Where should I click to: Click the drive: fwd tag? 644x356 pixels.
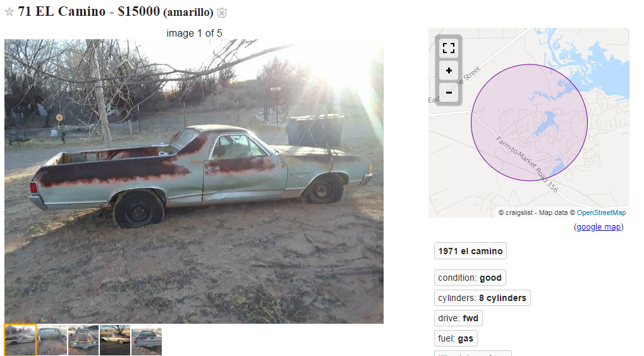click(x=458, y=318)
